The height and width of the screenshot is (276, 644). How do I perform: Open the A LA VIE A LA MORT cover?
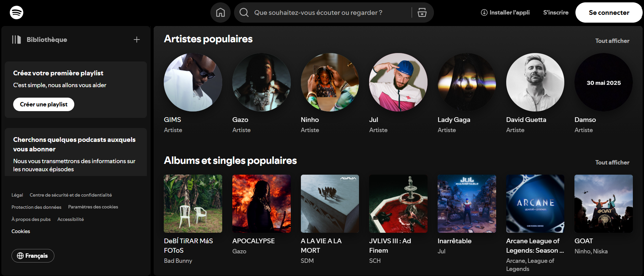click(330, 204)
